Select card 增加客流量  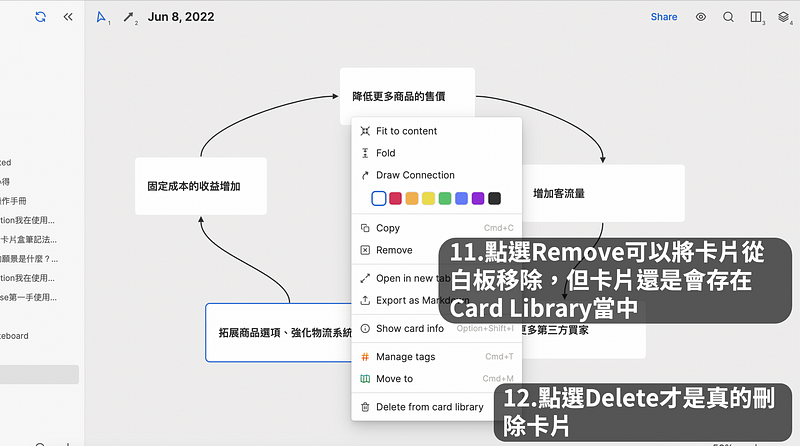tap(603, 193)
